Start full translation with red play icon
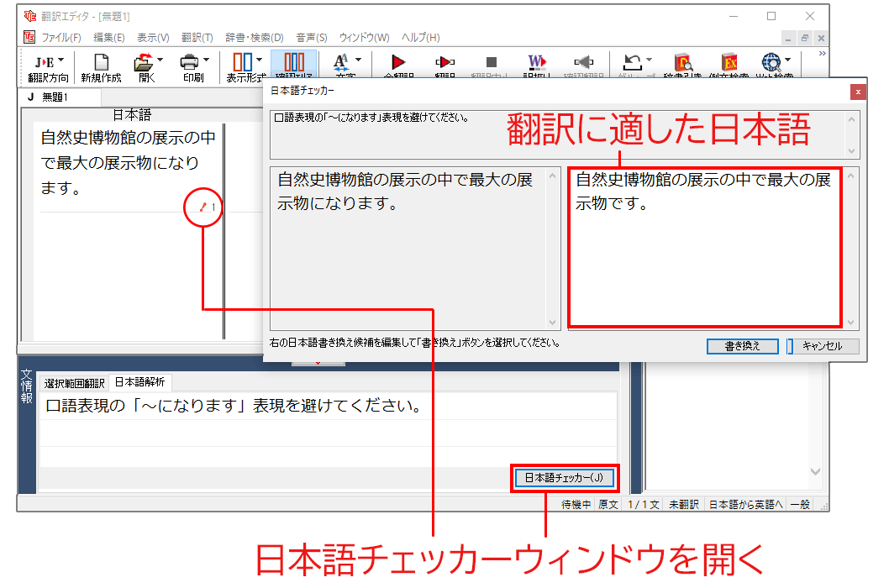The height and width of the screenshot is (588, 889). point(398,62)
